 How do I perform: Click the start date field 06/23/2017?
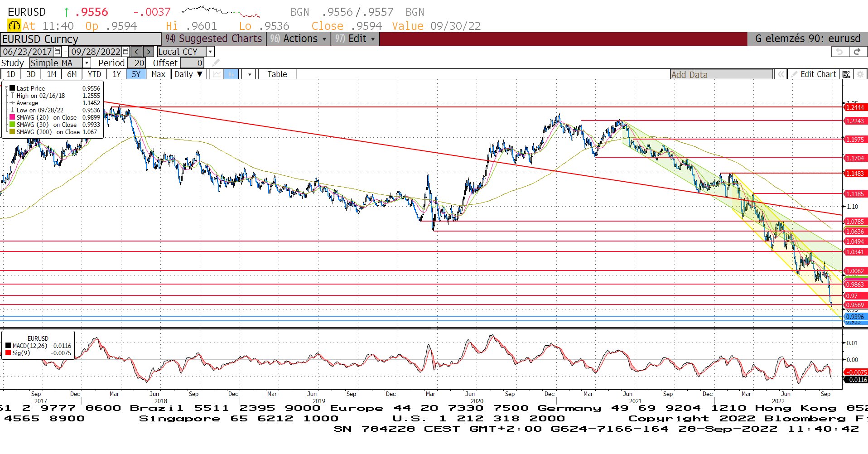(x=27, y=52)
